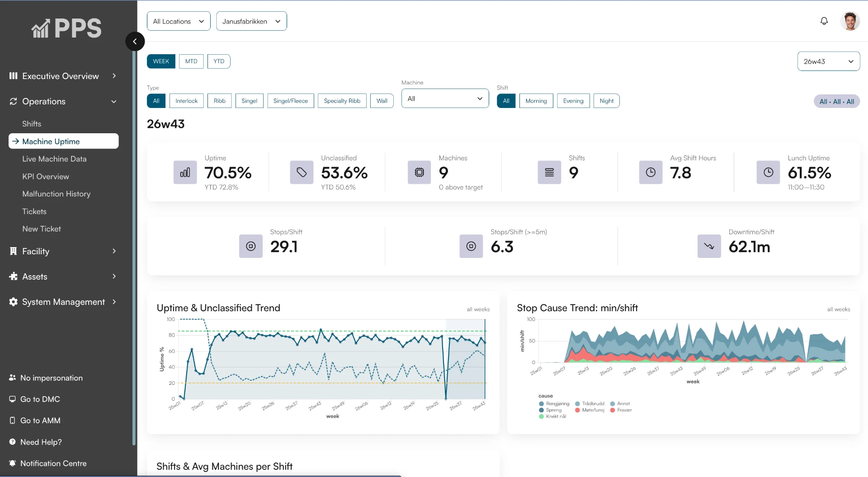Open the user profile avatar
The height and width of the screenshot is (477, 868).
tap(850, 21)
